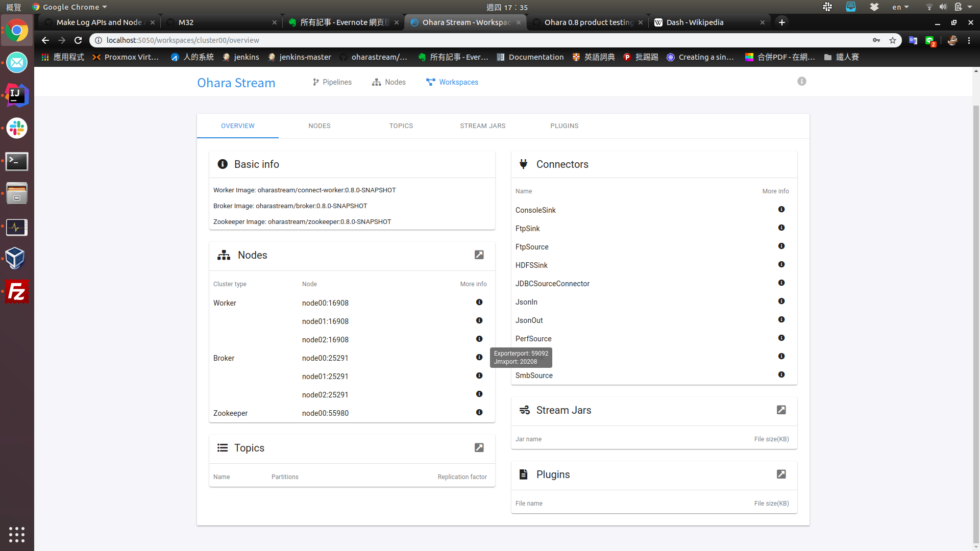
Task: Reload the current page
Action: pos(78,40)
